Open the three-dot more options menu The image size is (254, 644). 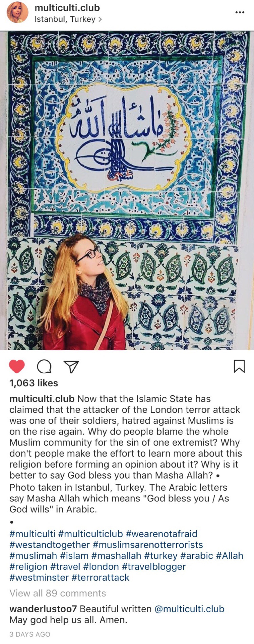point(240,12)
